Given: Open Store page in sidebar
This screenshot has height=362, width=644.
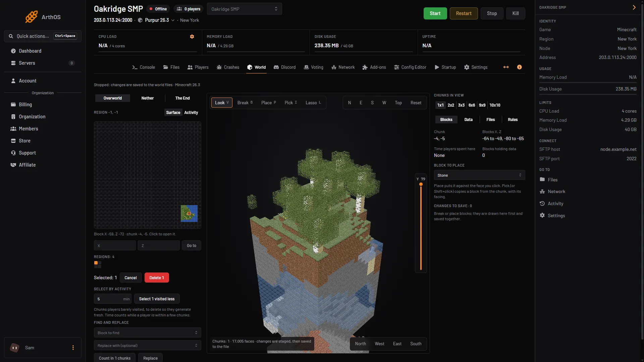Looking at the screenshot, I should click(24, 141).
